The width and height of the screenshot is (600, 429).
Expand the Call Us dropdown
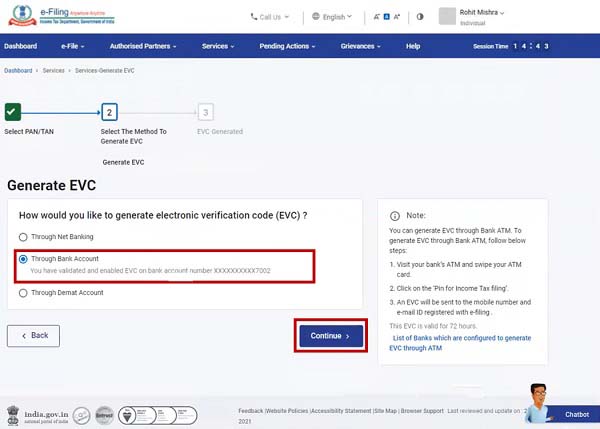click(269, 17)
